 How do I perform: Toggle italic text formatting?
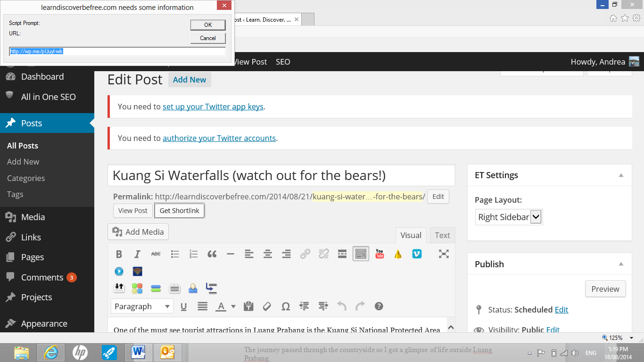(x=137, y=254)
